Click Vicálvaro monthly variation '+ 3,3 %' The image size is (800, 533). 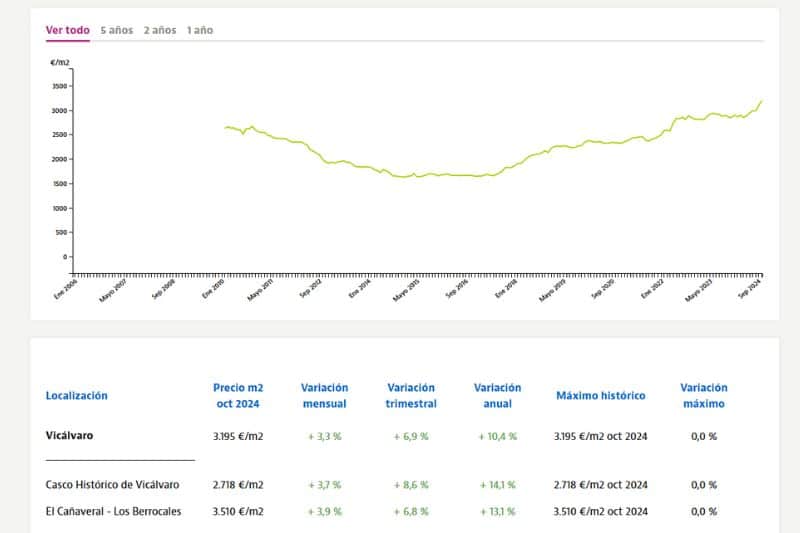[324, 437]
